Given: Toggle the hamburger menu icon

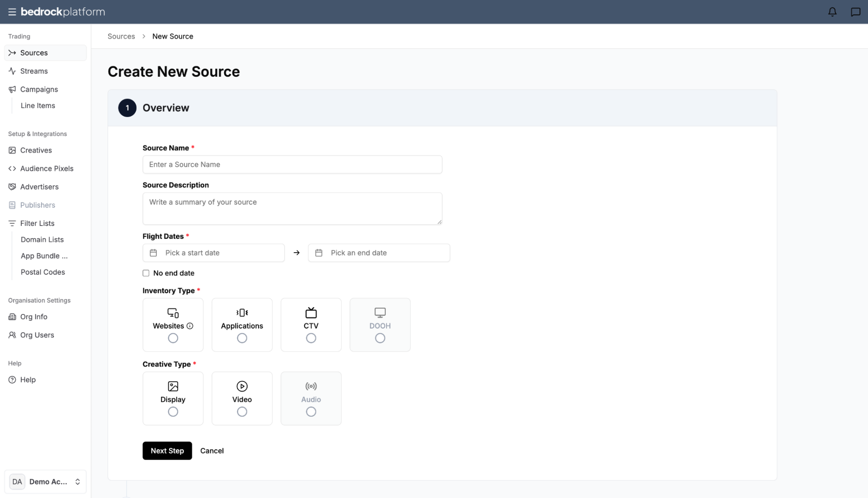Looking at the screenshot, I should (12, 12).
